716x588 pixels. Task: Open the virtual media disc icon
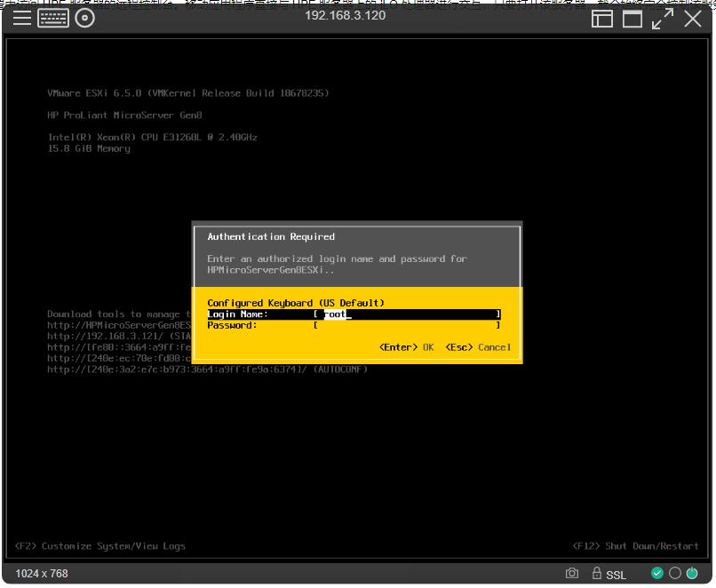tap(85, 18)
